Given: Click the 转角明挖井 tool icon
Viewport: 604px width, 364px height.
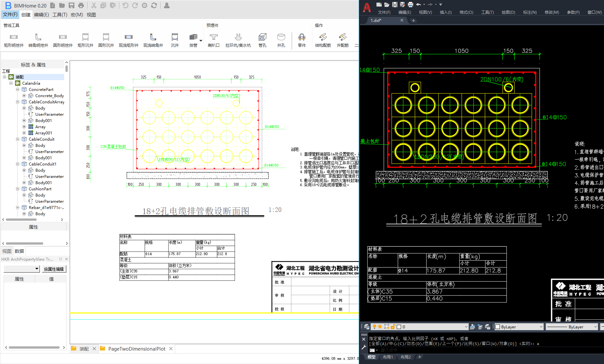Looking at the screenshot, I should click(x=38, y=37).
